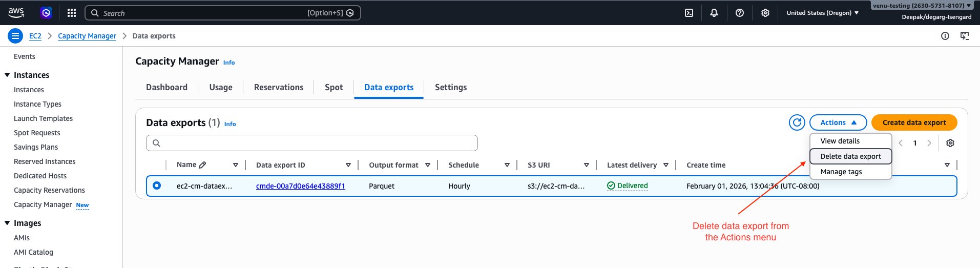Open Savings Plans in sidebar
Screen dimensions: 980x268
(36, 147)
